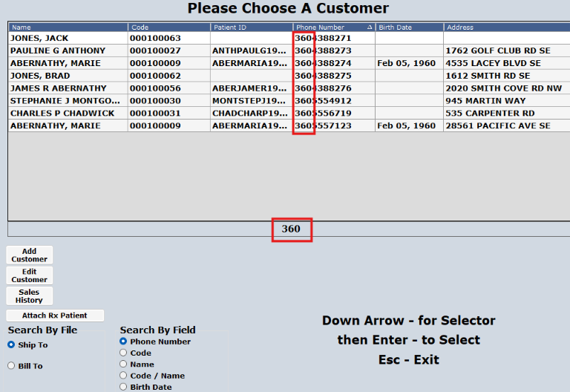Click code 000100027
The width and height of the screenshot is (570, 392).
(x=155, y=50)
